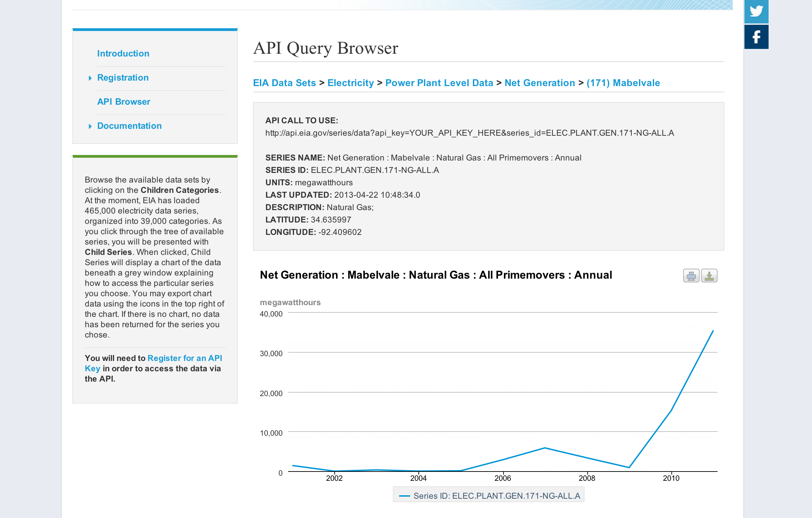The image size is (812, 518).
Task: Expand the Registration menu arrow
Action: coord(90,78)
